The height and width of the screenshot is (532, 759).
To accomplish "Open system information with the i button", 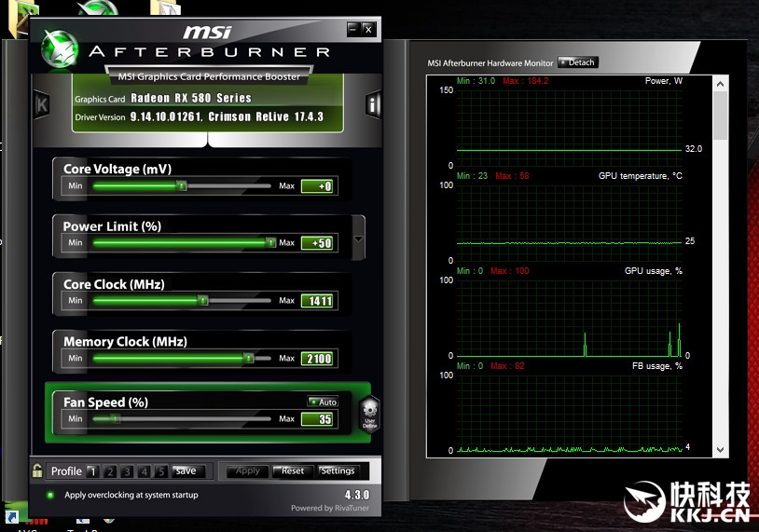I will coord(373,105).
